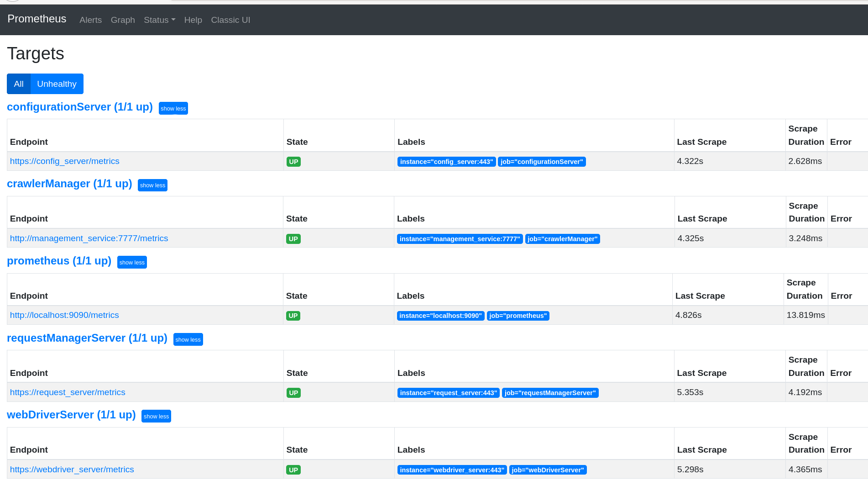Select last scrape value 4.826s
The image size is (868, 486).
(688, 315)
